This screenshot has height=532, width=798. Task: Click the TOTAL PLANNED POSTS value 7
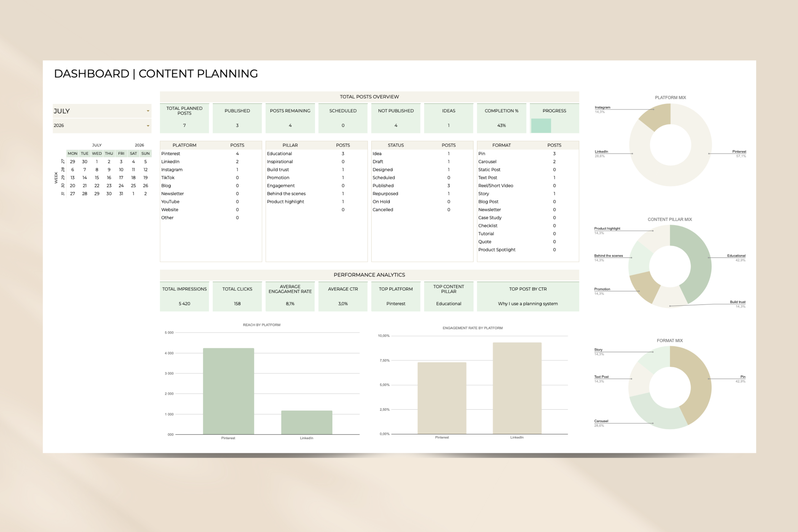tap(184, 125)
